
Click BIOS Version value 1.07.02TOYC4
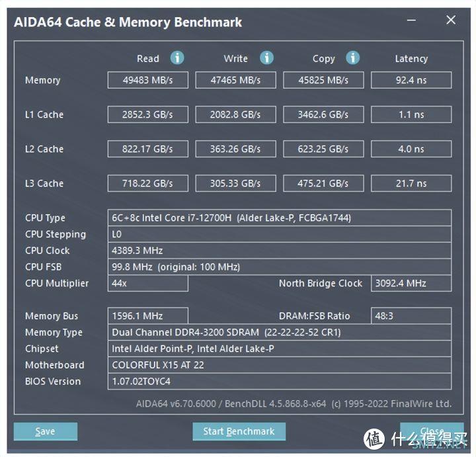tap(280, 382)
